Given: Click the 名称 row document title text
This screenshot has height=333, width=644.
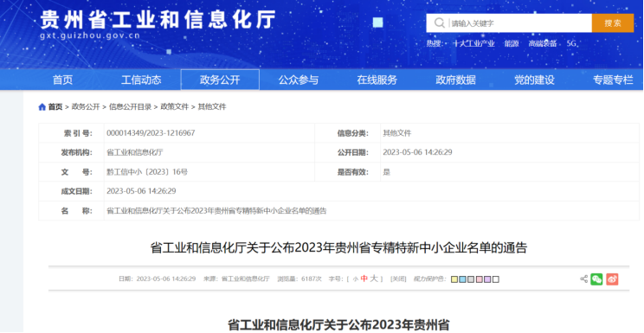Looking at the screenshot, I should pos(216,211).
